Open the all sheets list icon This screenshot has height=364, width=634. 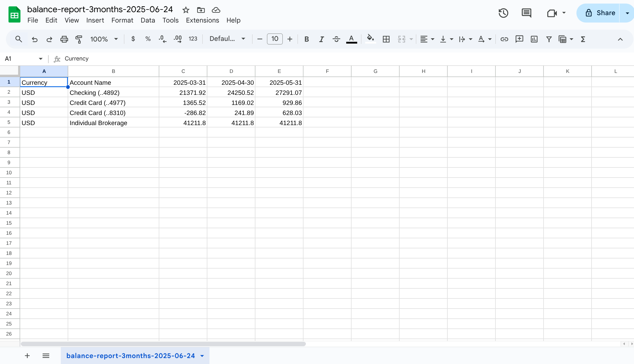[46, 356]
